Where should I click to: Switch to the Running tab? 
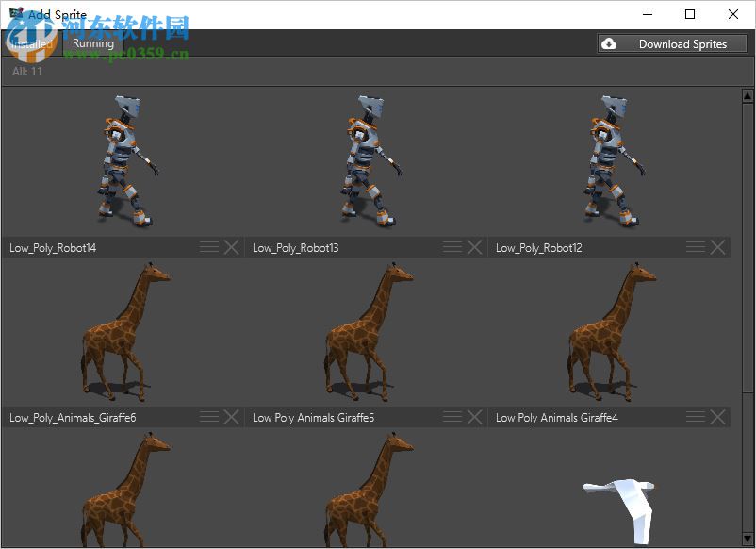tap(93, 43)
